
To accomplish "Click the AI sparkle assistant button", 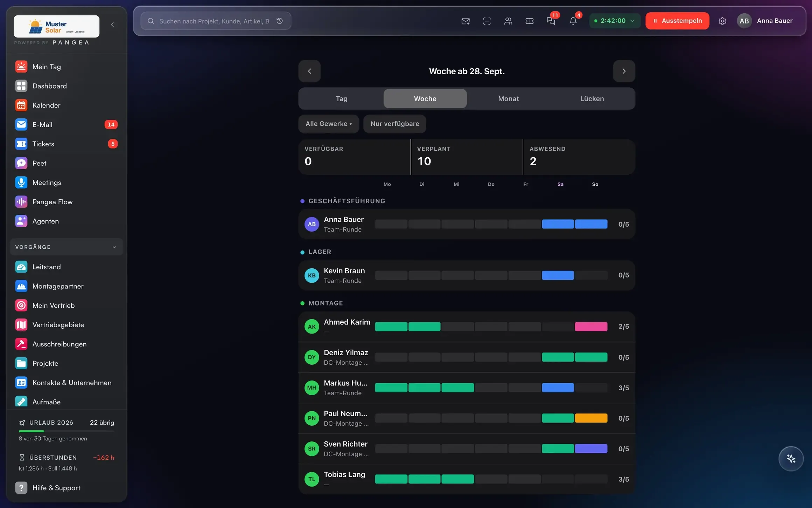I will point(791,459).
